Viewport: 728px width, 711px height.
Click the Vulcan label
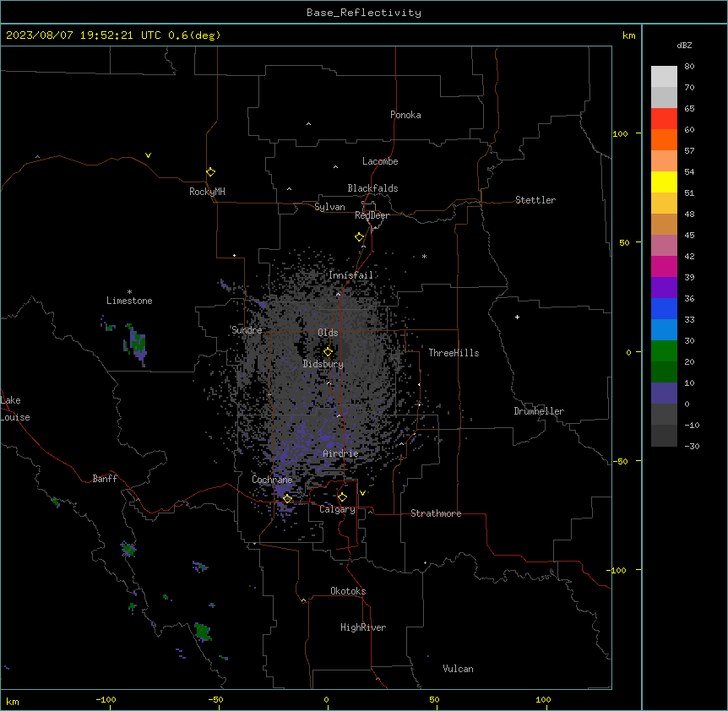click(458, 669)
